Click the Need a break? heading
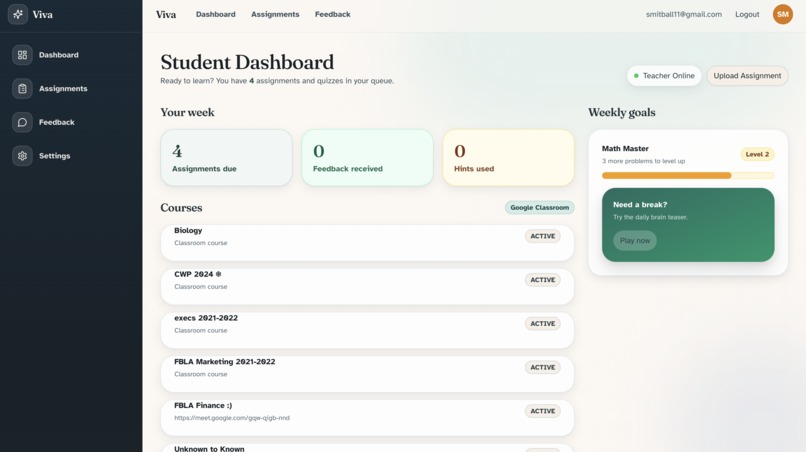 (x=640, y=205)
